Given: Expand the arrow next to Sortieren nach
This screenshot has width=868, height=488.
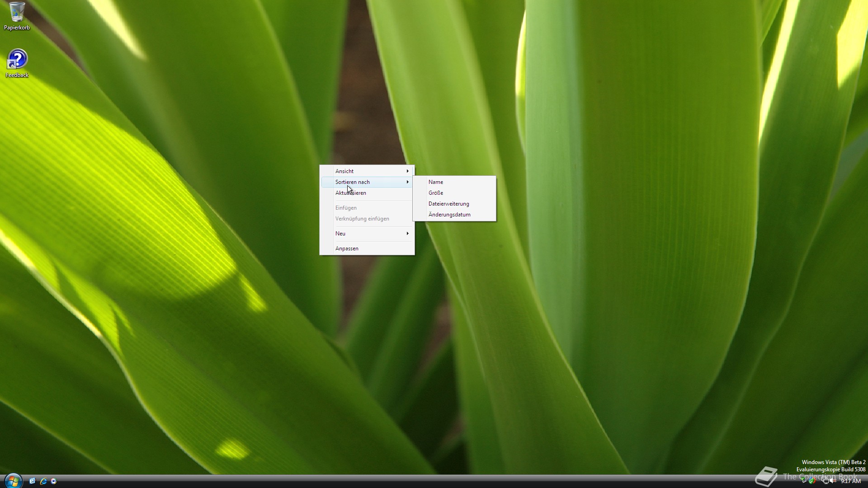Looking at the screenshot, I should 407,182.
